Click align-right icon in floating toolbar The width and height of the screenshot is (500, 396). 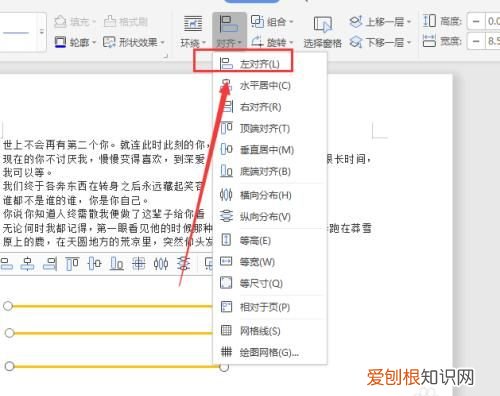pos(50,264)
